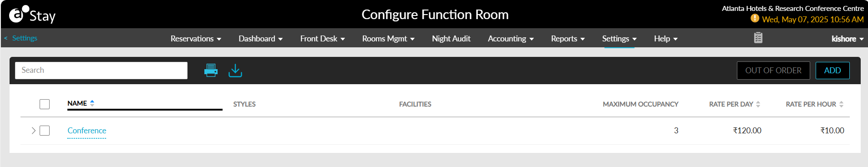Viewport: 868px width, 167px height.
Task: Open the Conference function room link
Action: tap(87, 131)
